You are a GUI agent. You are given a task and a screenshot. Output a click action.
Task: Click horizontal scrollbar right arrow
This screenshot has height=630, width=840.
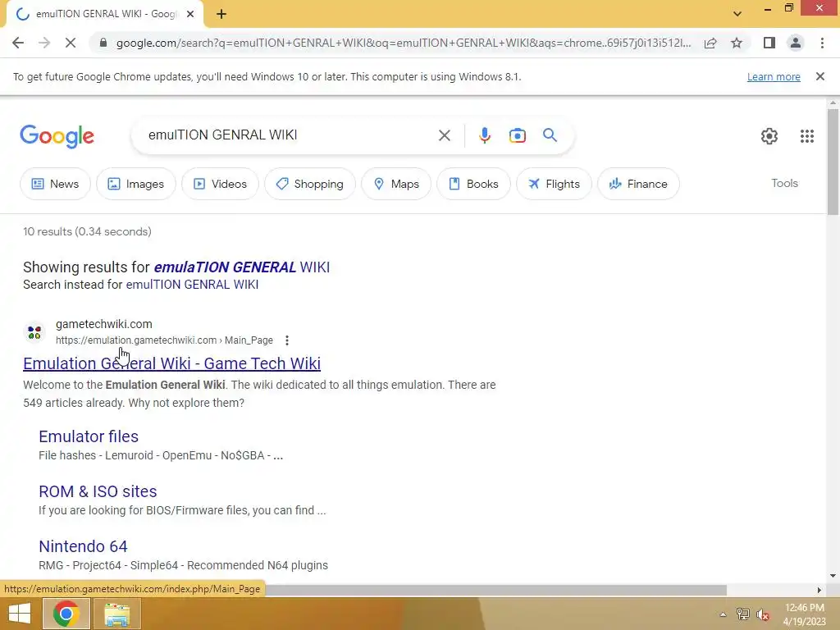(819, 590)
